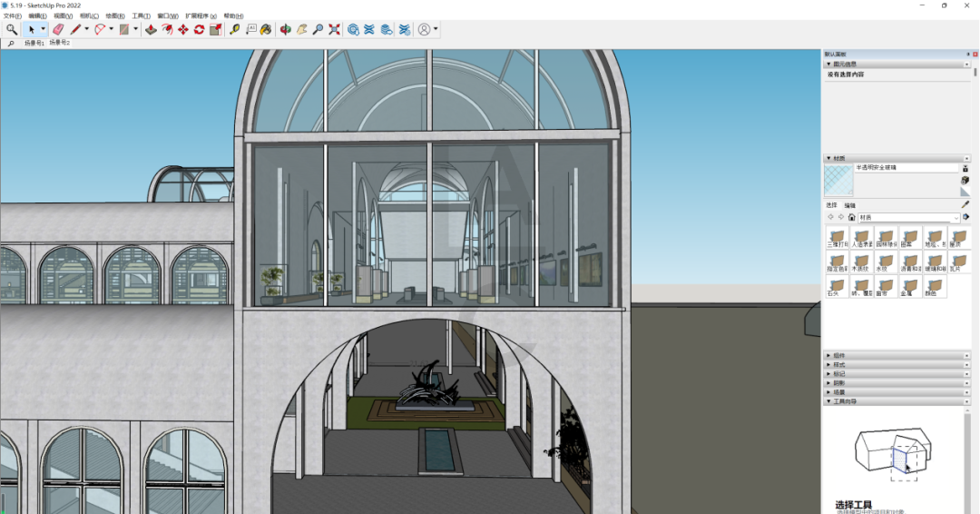980x514 pixels.
Task: Open the Rectangle tool dropdown arrow
Action: click(x=135, y=29)
